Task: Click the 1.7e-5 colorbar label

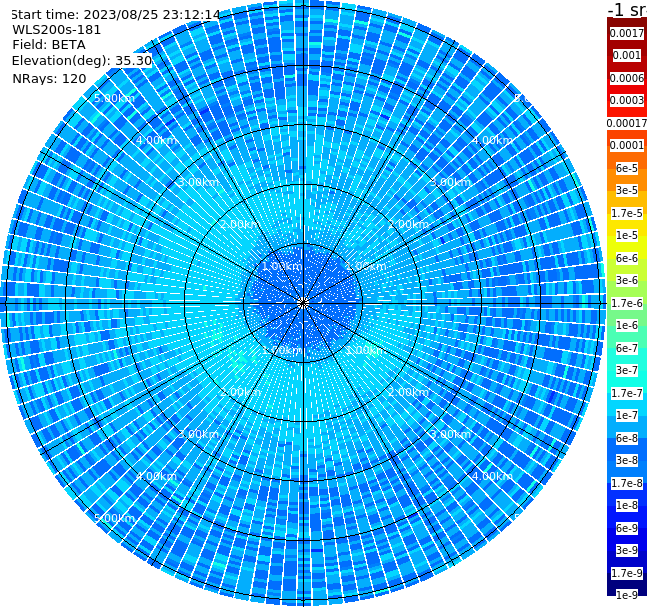Action: click(x=627, y=213)
